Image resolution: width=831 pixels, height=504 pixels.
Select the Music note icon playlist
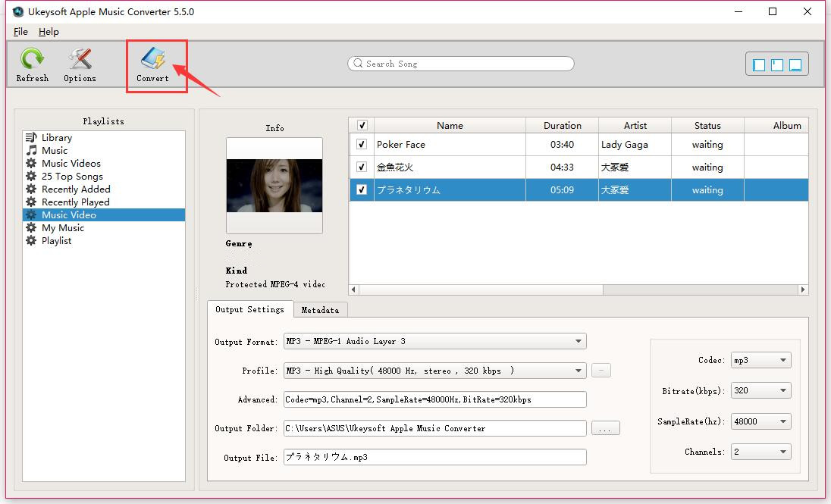(31, 151)
